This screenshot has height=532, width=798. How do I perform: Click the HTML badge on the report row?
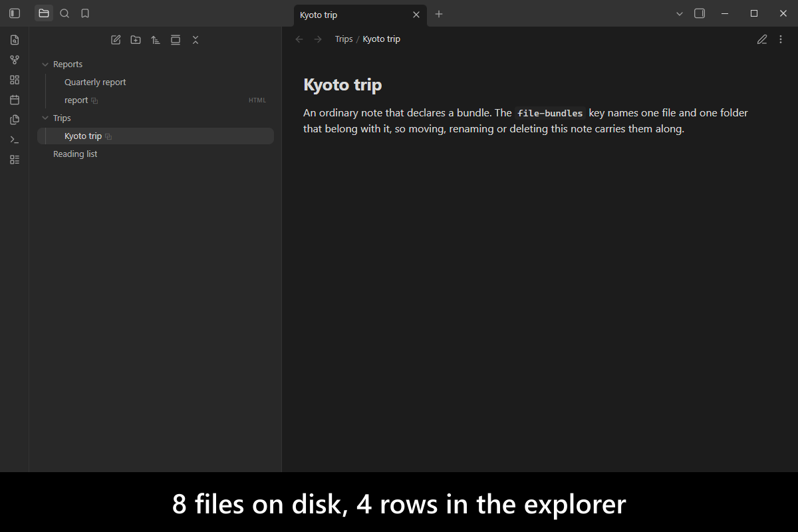[x=257, y=100]
